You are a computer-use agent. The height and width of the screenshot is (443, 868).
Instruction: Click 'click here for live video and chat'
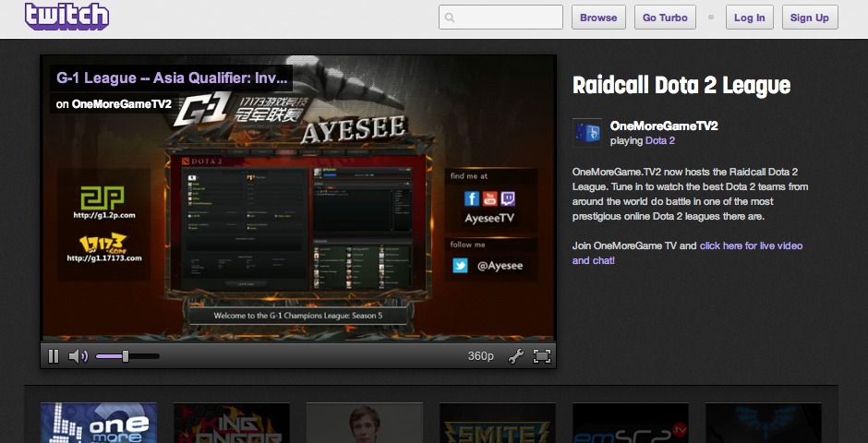pyautogui.click(x=688, y=253)
